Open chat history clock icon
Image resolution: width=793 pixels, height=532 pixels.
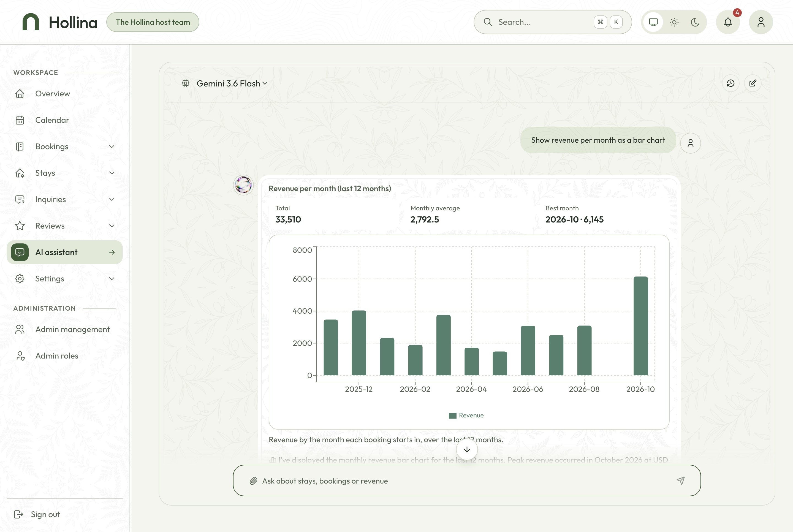(730, 83)
